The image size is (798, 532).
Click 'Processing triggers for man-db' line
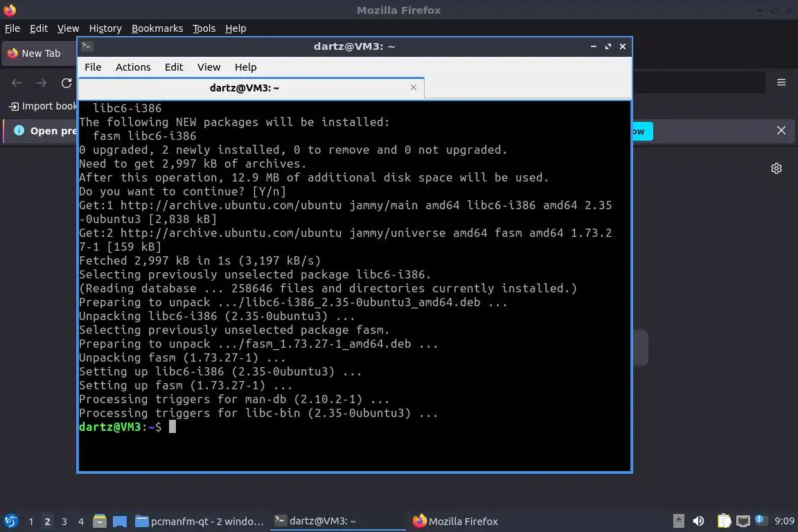click(x=234, y=399)
